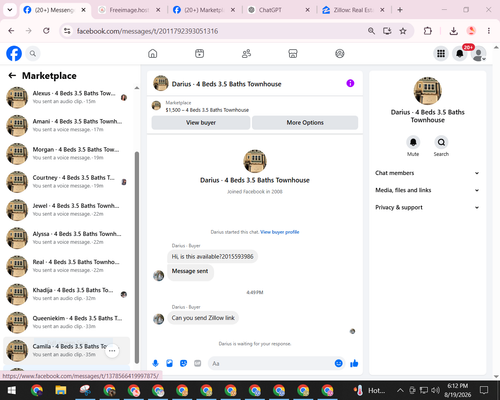The height and width of the screenshot is (400, 500).
Task: Open Chrome three-dot menu
Action: (489, 31)
